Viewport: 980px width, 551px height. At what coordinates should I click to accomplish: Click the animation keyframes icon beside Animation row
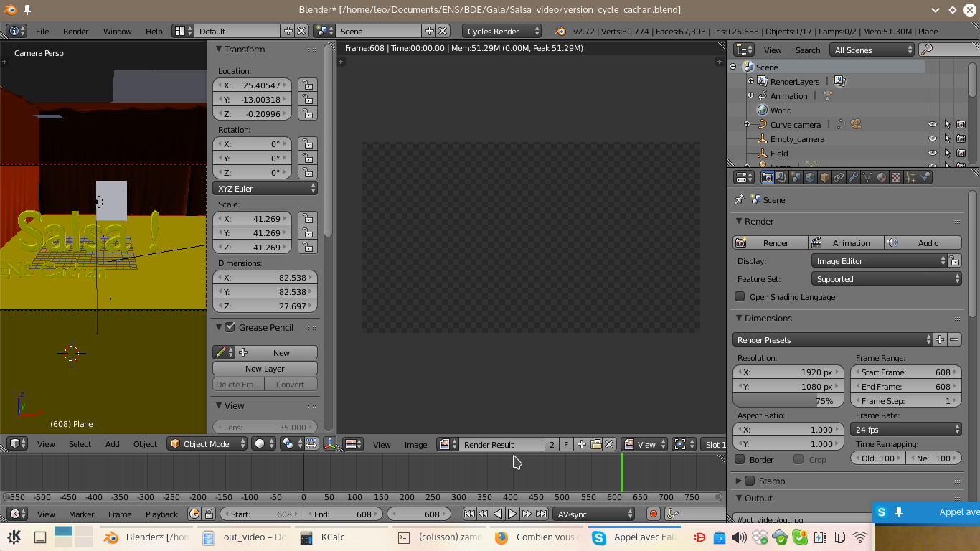point(828,95)
